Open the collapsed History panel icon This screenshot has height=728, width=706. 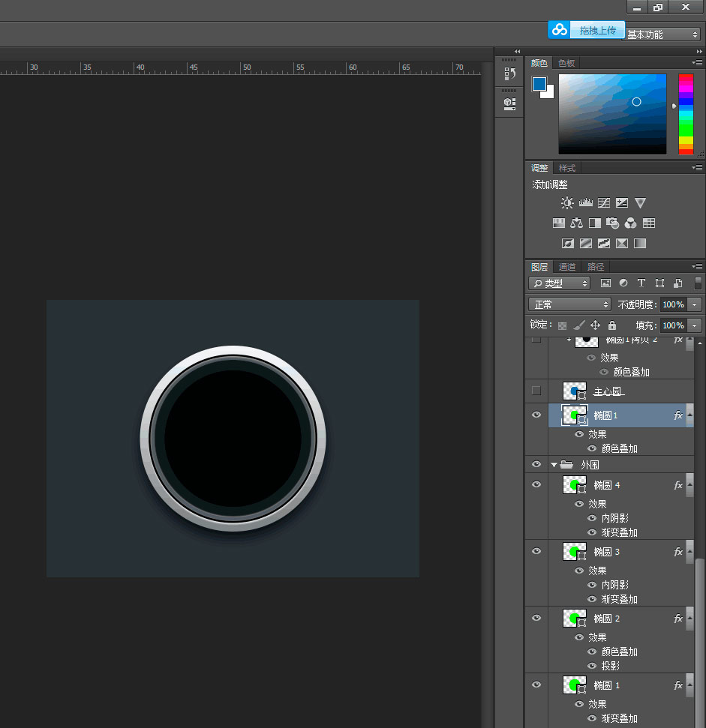tap(509, 73)
